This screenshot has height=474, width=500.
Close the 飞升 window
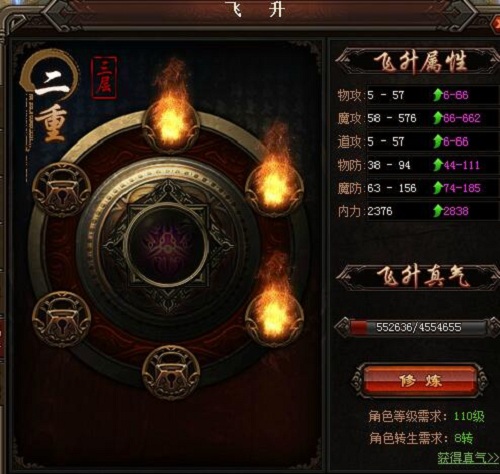496,23
